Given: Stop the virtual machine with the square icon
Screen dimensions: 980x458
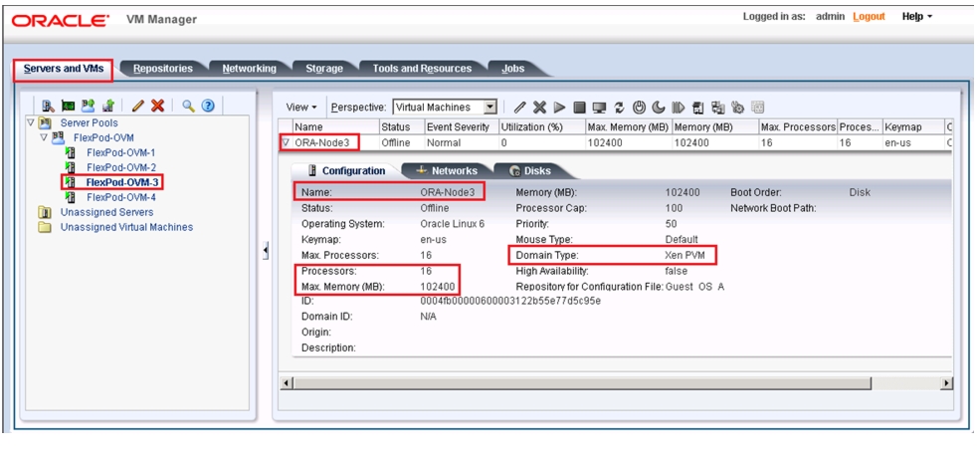Looking at the screenshot, I should coord(579,108).
